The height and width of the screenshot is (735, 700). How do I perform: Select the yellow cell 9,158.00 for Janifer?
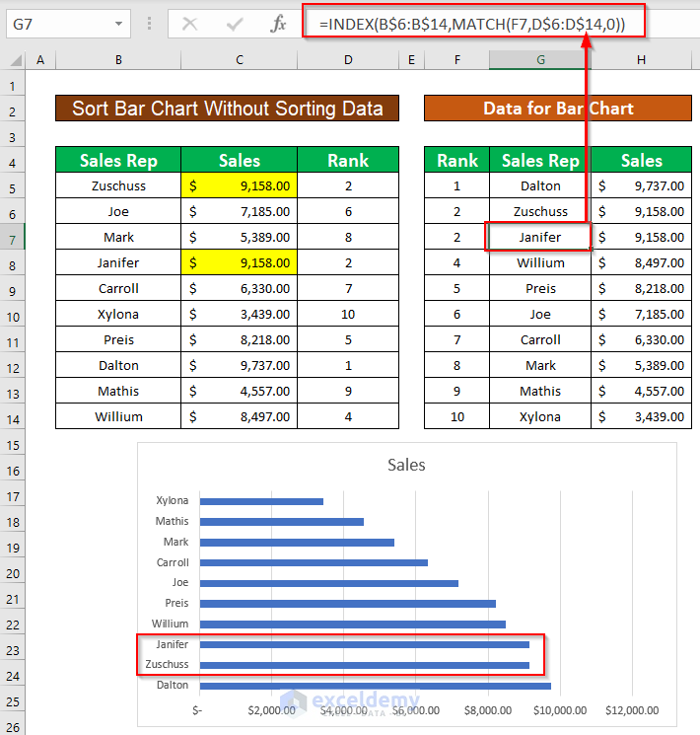pyautogui.click(x=240, y=262)
